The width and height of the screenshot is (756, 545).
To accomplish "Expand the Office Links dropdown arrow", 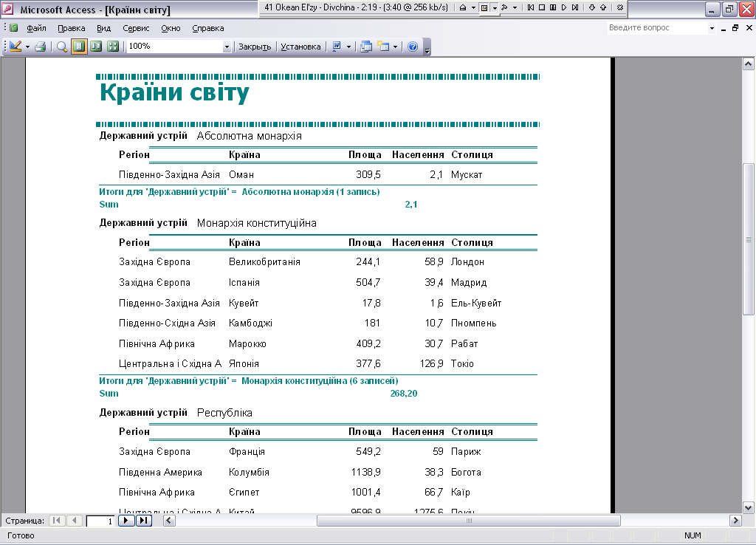I will (x=348, y=47).
